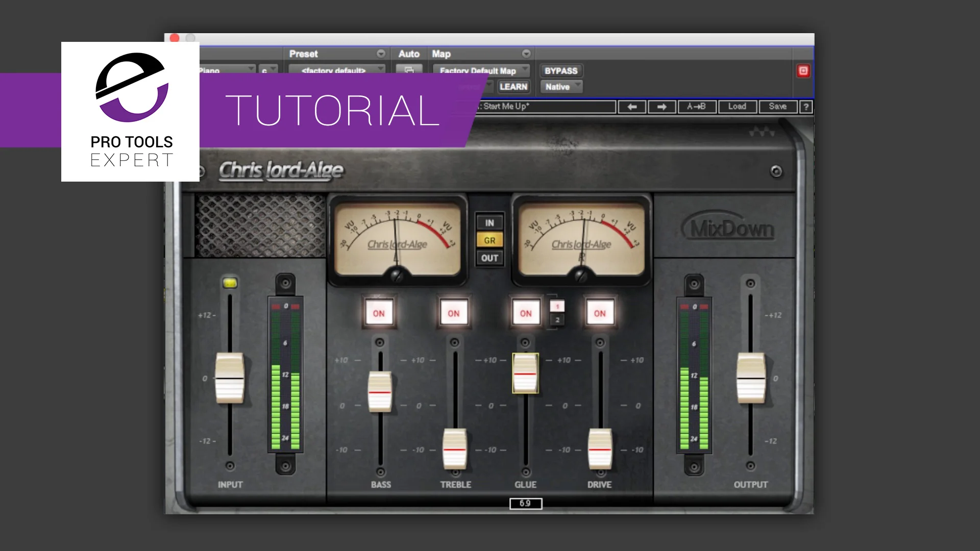Click the question mark help icon

coord(805,107)
